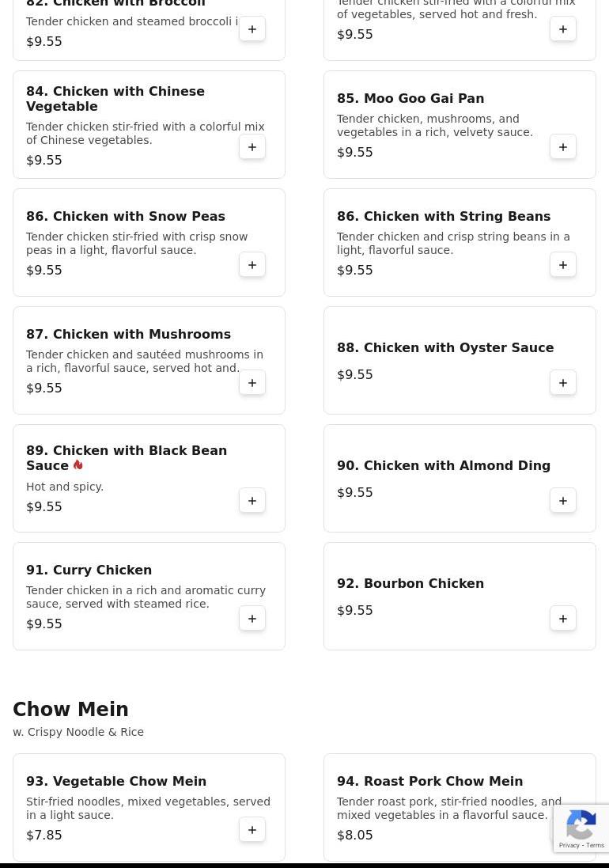Select the '92. Bourbon Chicken' title text
This screenshot has width=609, height=868.
[x=410, y=583]
